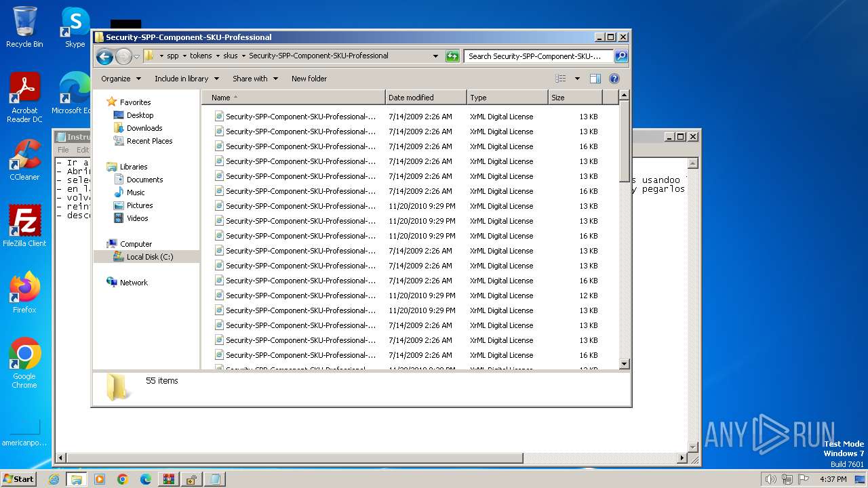Open Recycle Bin desktop icon
Image resolution: width=868 pixels, height=488 pixels.
point(24,28)
